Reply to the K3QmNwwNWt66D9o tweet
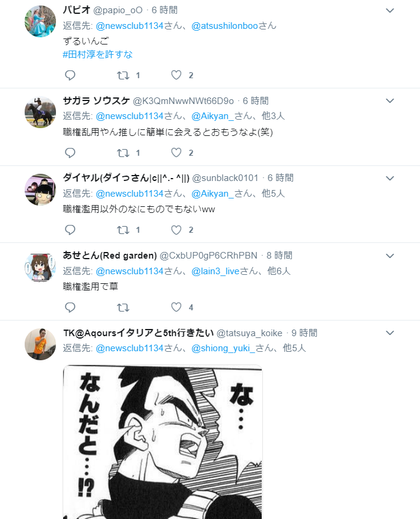The image size is (420, 519). pyautogui.click(x=70, y=153)
